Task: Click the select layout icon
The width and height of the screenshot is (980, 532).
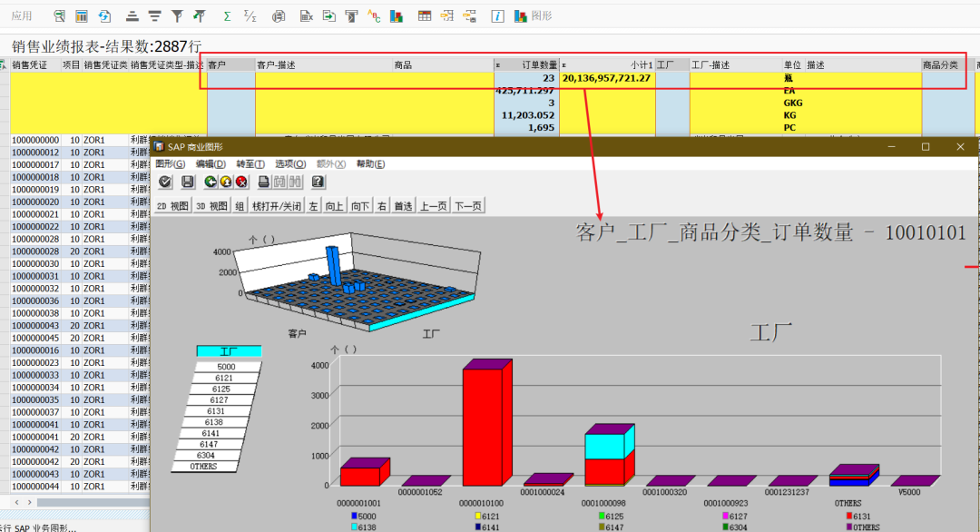Action: 446,16
